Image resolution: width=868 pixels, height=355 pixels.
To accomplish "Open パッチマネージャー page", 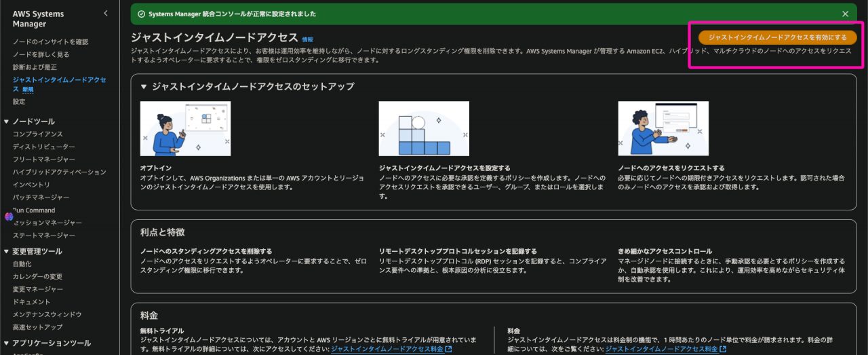I will point(41,198).
